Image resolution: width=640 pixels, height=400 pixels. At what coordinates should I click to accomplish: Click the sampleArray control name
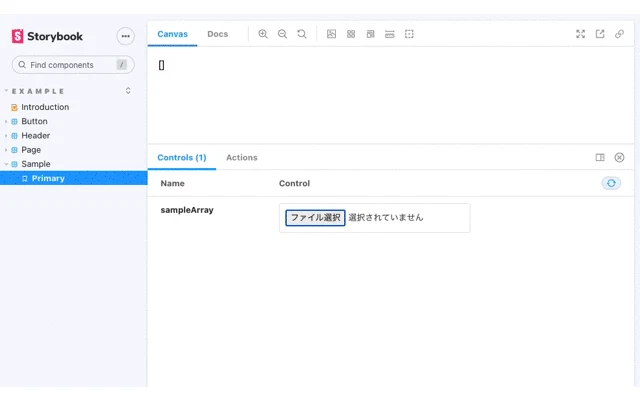point(187,210)
